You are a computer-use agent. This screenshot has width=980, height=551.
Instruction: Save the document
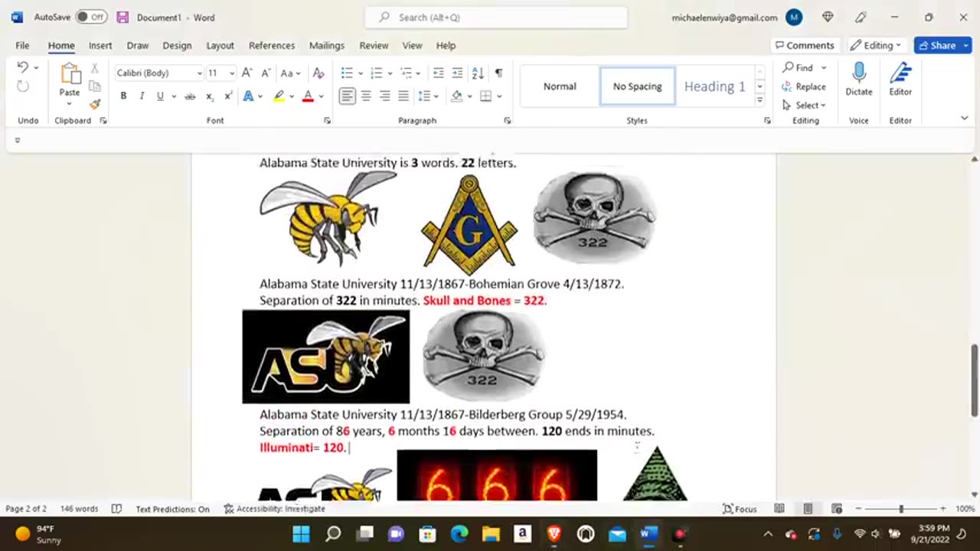[122, 17]
